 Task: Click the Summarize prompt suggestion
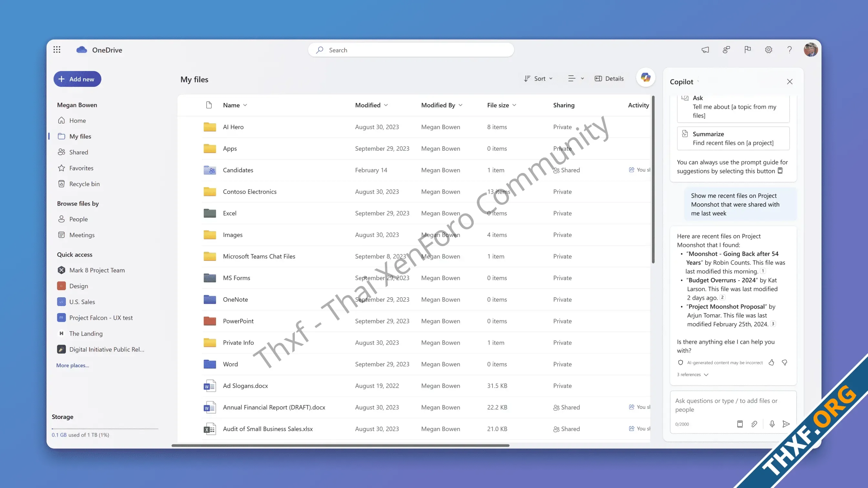click(x=733, y=138)
